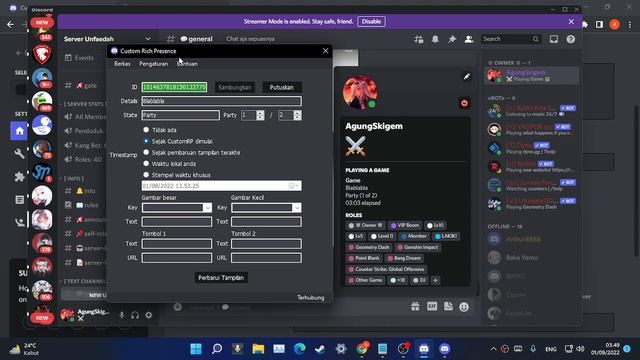Dismiss the Streamer Mode banner X
This screenshot has height=360, width=640.
tap(571, 22)
